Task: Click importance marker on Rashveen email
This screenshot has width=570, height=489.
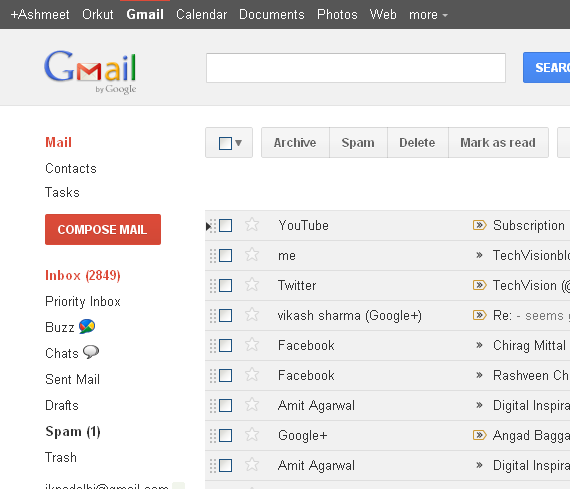Action: tap(479, 375)
